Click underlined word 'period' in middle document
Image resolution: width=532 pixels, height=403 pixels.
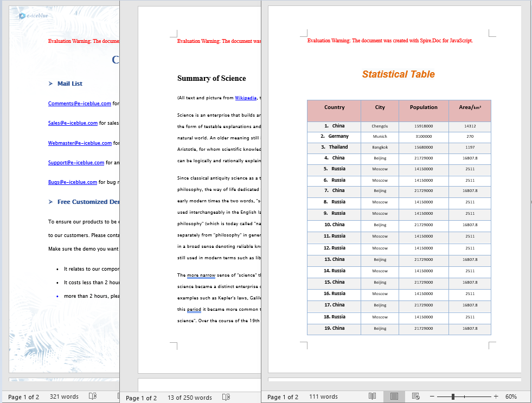[194, 309]
